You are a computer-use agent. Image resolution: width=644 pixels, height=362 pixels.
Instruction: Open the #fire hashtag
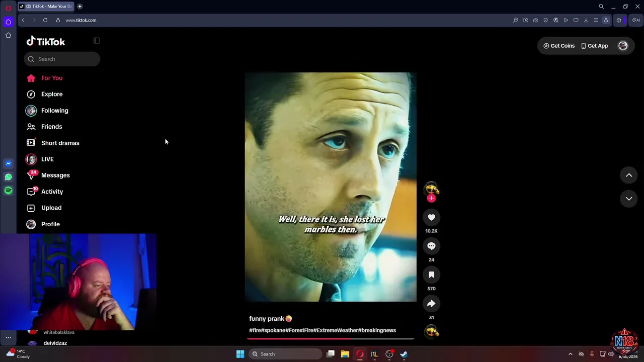pos(255,330)
